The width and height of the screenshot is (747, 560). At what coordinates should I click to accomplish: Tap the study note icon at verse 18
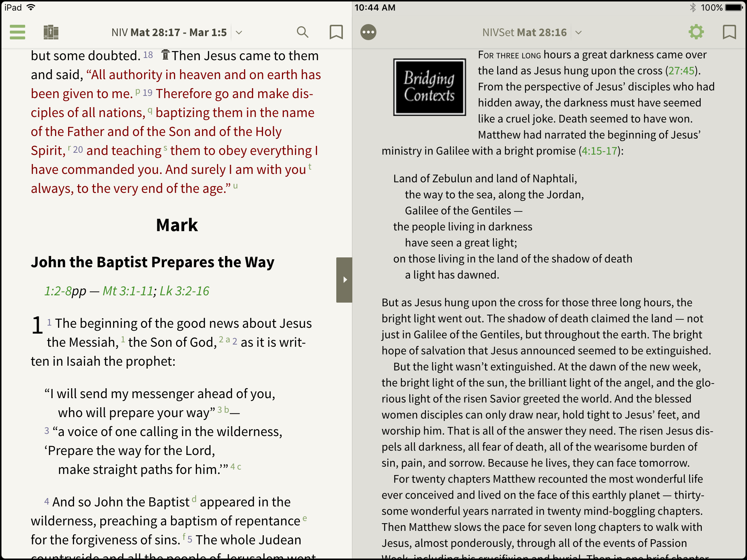[x=165, y=55]
